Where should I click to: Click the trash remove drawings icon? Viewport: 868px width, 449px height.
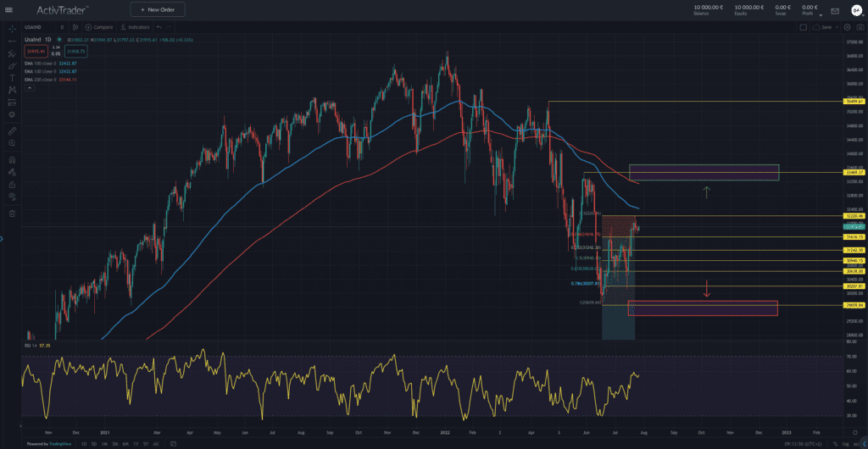point(12,213)
